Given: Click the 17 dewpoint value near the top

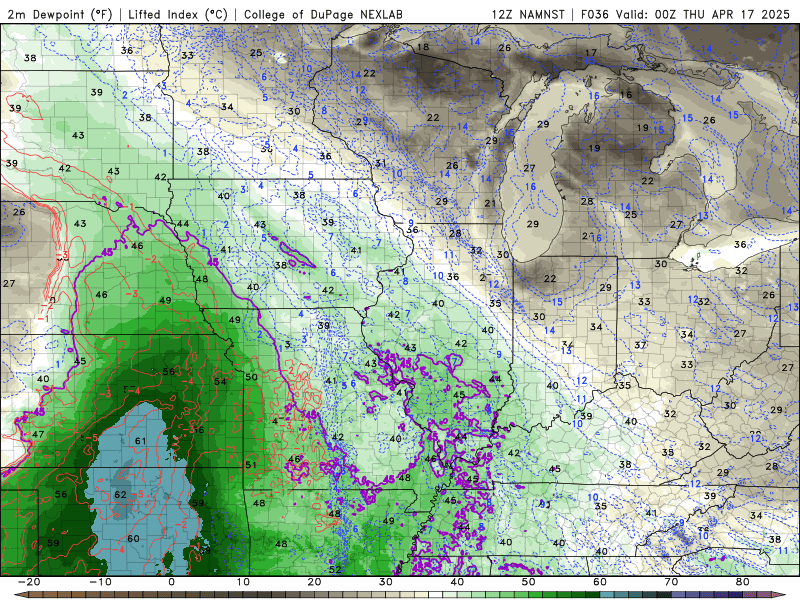Looking at the screenshot, I should pyautogui.click(x=591, y=53).
